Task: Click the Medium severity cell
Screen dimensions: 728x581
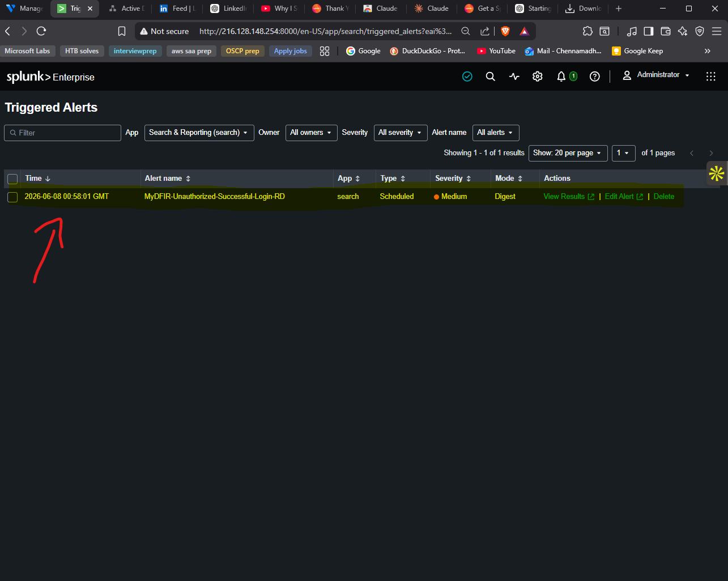Action: [450, 197]
